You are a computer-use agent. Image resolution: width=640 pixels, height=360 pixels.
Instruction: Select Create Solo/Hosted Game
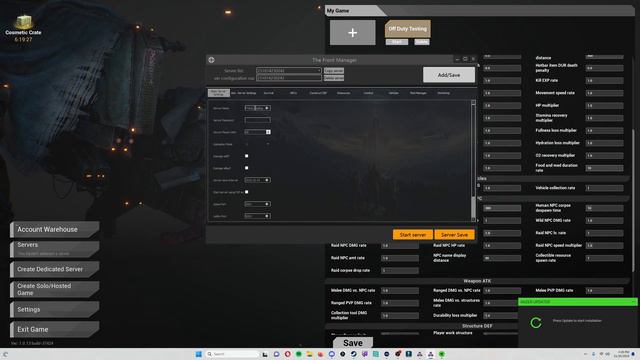[55, 289]
